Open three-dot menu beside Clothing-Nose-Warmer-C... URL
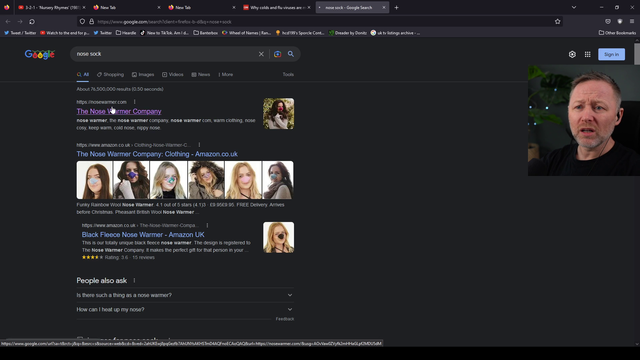640x360 pixels. click(199, 144)
